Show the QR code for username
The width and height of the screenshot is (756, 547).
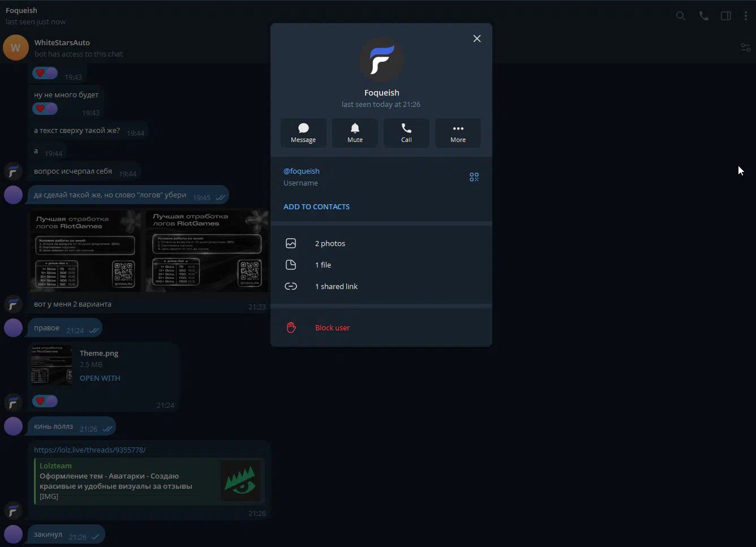pyautogui.click(x=474, y=177)
